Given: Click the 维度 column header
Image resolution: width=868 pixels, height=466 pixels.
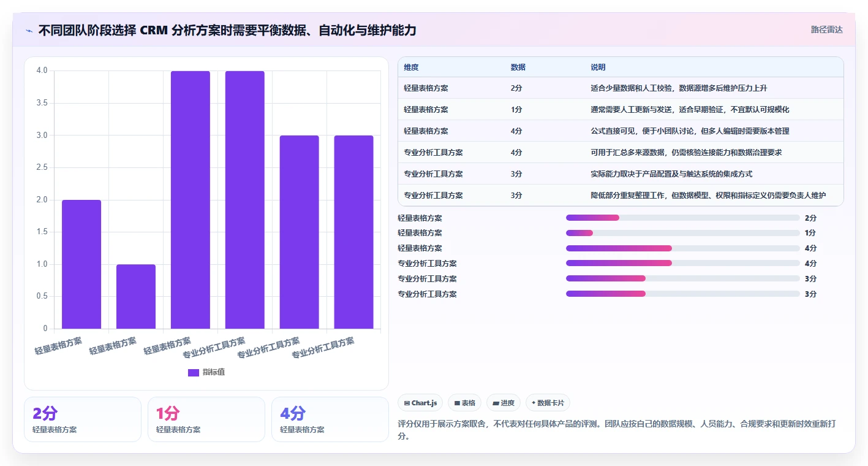Looking at the screenshot, I should [411, 67].
